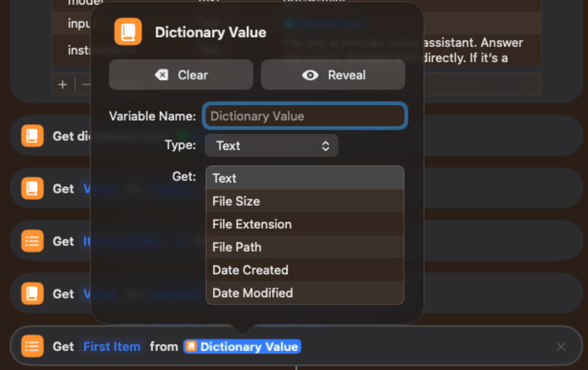This screenshot has height=370, width=588.
Task: Click the Dictionary Value variable token
Action: click(242, 347)
